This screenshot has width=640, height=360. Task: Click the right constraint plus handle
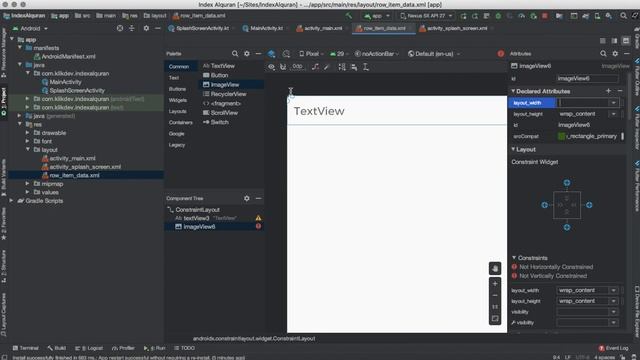(x=589, y=205)
